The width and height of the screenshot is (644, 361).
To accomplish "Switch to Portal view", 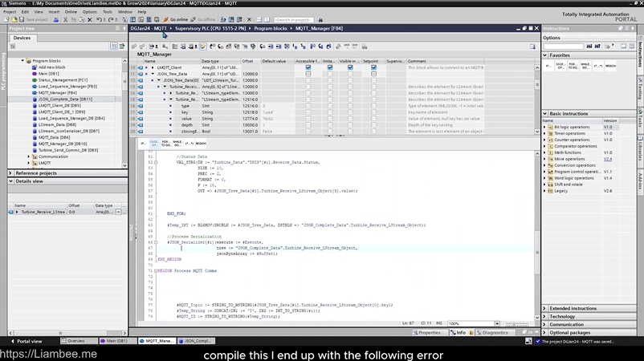I will [28, 341].
